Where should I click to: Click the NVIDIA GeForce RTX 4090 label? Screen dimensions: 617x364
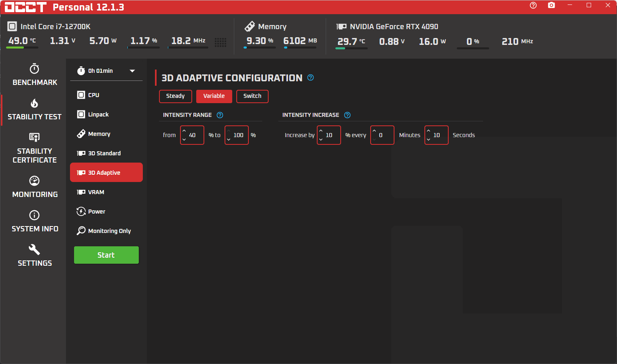click(x=394, y=27)
